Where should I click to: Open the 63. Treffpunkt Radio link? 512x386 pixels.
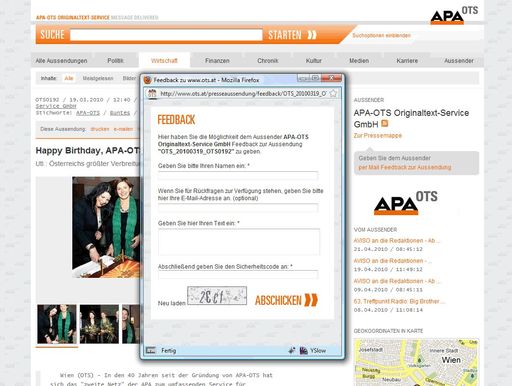pyautogui.click(x=399, y=301)
